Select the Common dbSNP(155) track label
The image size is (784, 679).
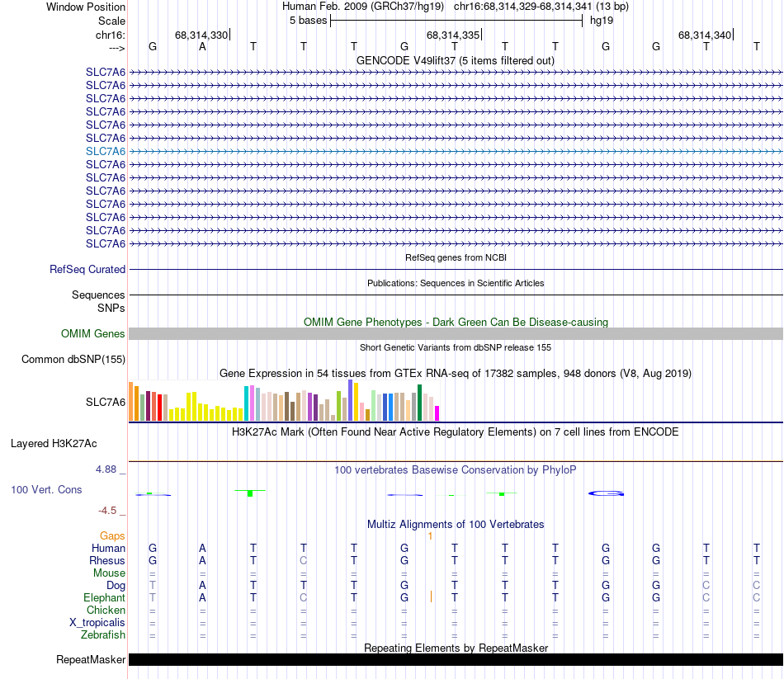coord(73,359)
